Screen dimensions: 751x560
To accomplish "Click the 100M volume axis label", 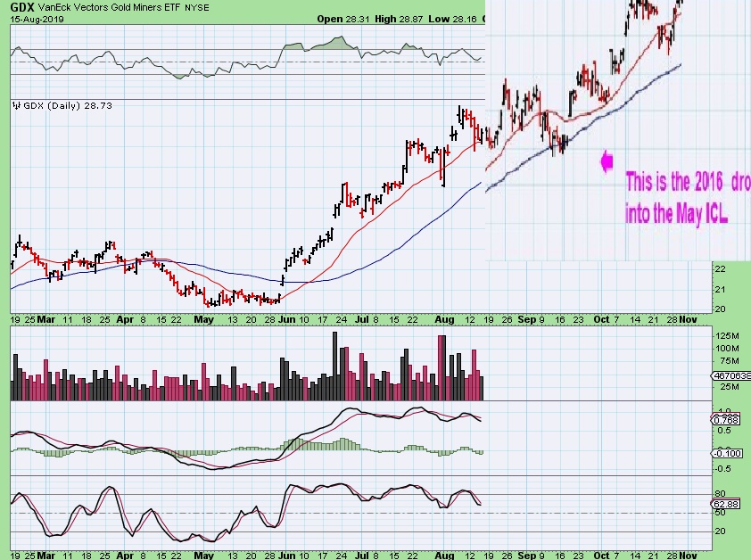I will pos(727,349).
